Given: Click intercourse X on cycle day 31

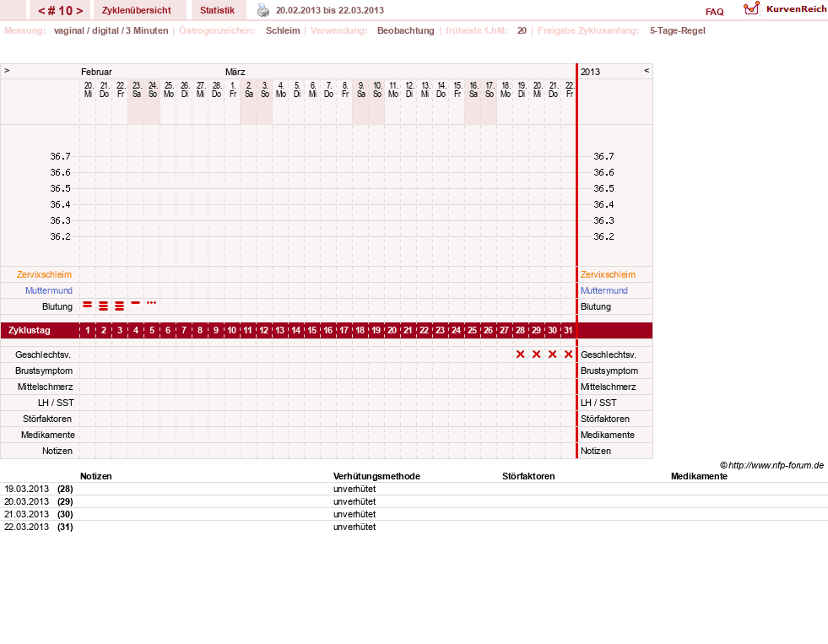Looking at the screenshot, I should [x=568, y=354].
